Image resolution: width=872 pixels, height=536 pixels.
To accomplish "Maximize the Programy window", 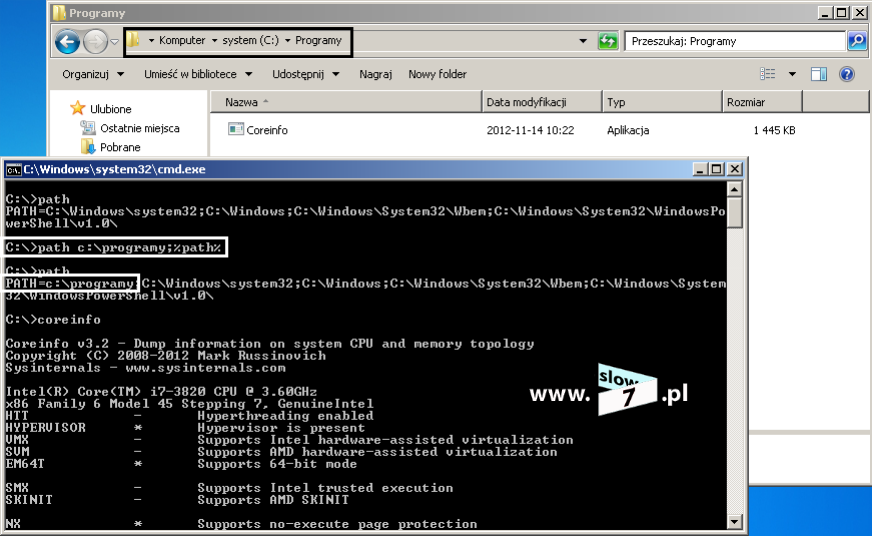I will tap(842, 12).
